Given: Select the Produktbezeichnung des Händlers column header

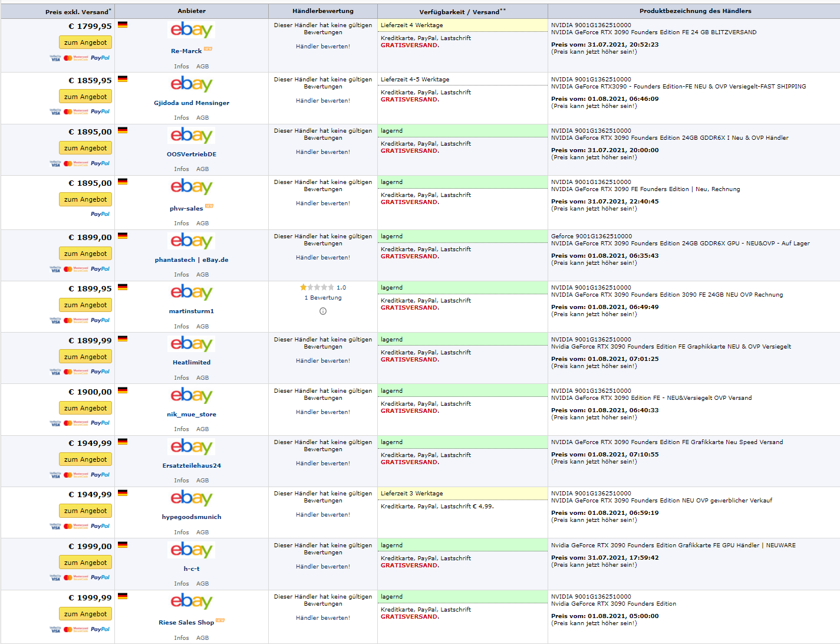Looking at the screenshot, I should coord(696,11).
